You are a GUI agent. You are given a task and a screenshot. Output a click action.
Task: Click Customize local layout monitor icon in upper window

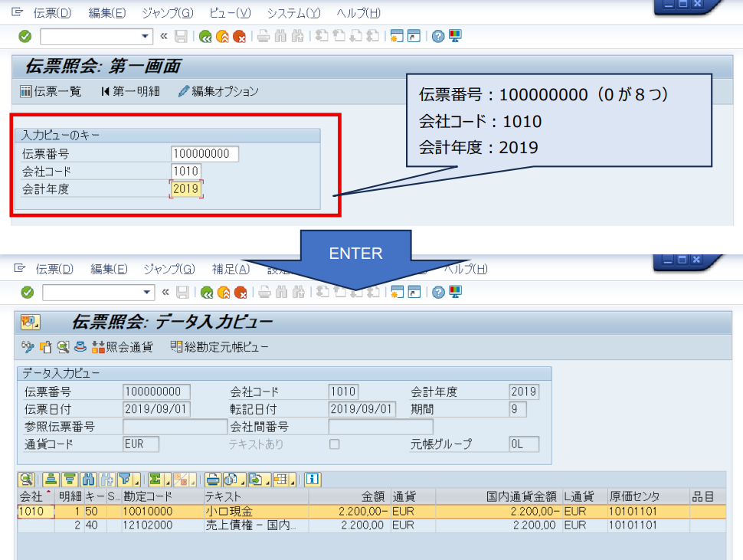point(455,36)
